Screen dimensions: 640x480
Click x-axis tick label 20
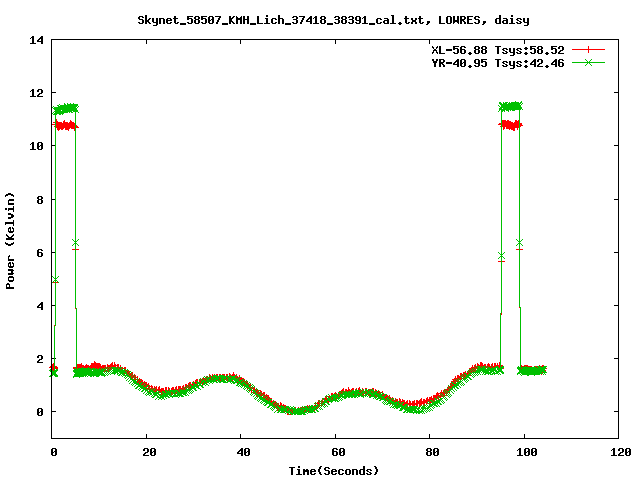click(149, 452)
